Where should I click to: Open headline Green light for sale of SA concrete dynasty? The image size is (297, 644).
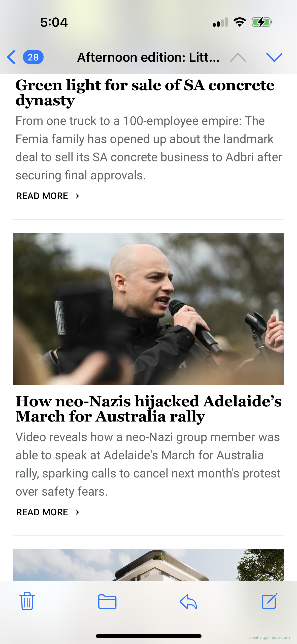coord(145,92)
